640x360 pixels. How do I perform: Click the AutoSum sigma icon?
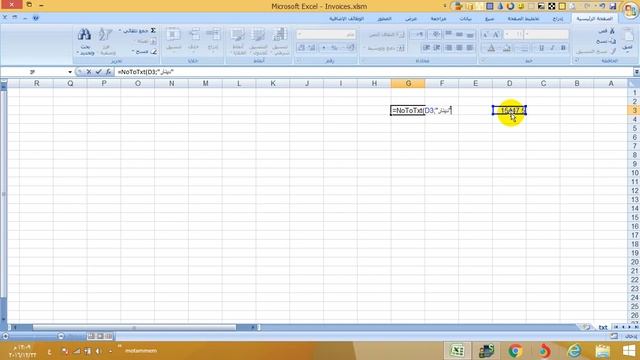coord(153,31)
